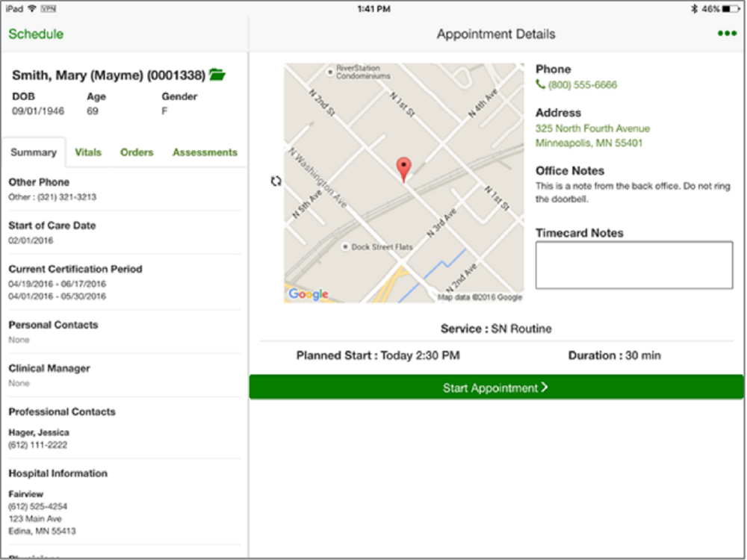Click the Clinical Manager heading
Screen dimensions: 747x560
coord(49,368)
